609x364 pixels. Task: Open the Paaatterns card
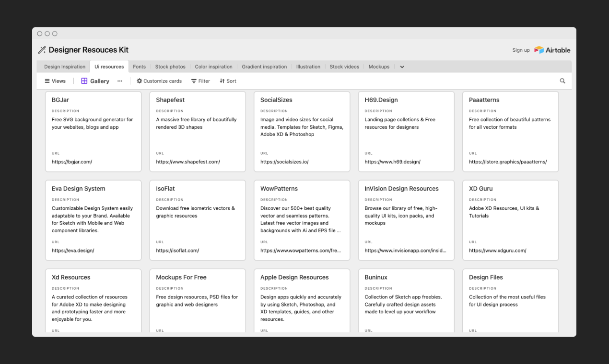[x=511, y=131]
